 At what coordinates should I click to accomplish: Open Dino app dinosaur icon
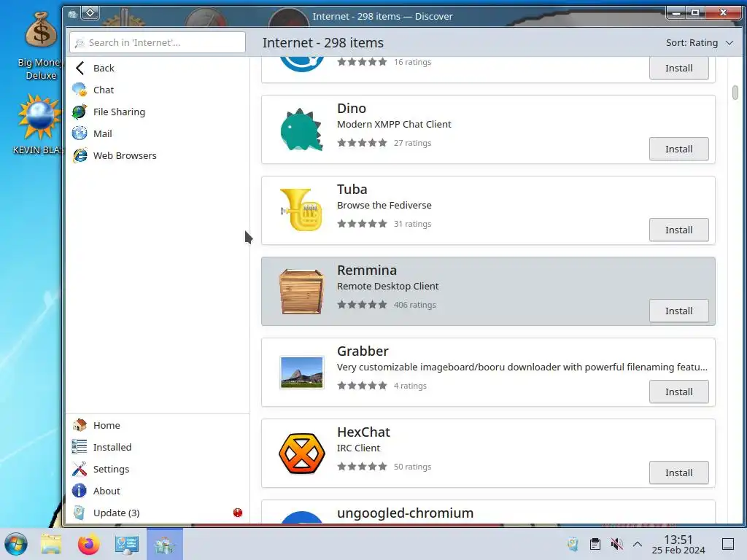(x=301, y=130)
